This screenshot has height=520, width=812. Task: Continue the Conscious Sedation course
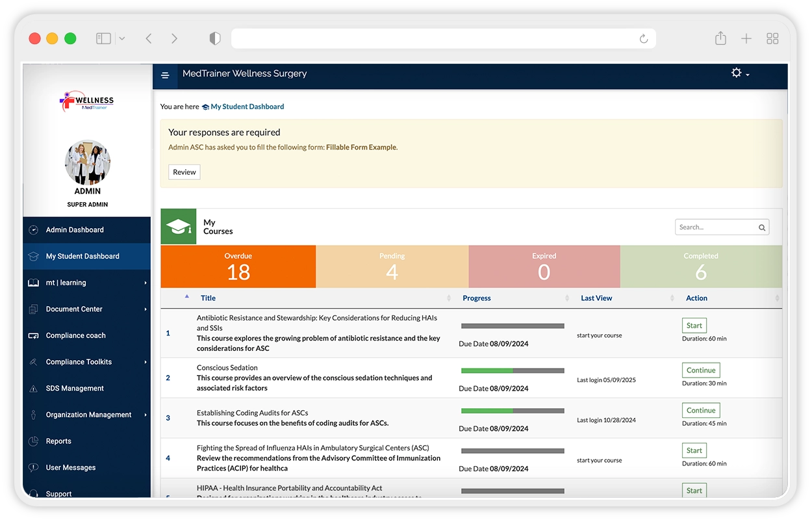(700, 370)
